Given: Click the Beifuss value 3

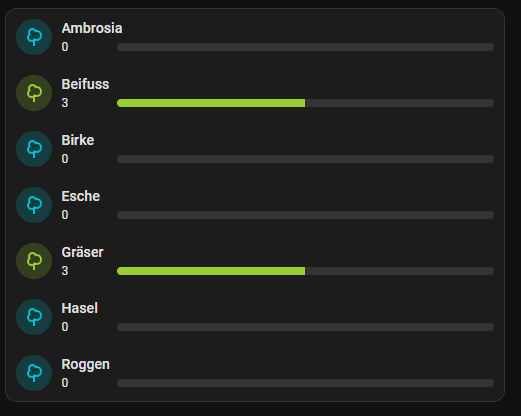Looking at the screenshot, I should tap(65, 103).
